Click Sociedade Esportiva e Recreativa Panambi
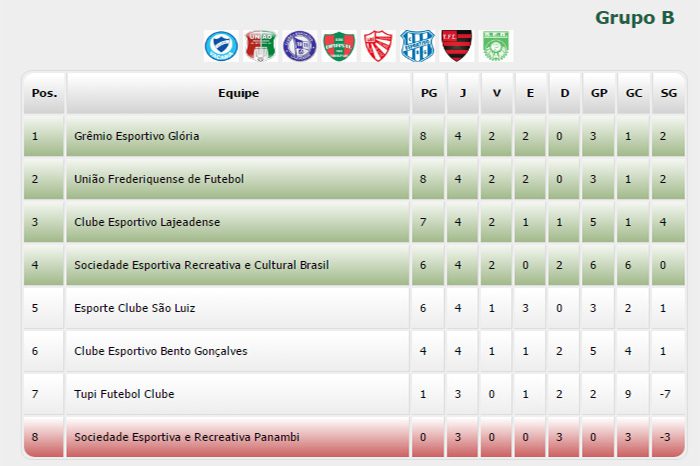This screenshot has height=466, width=700. (187, 437)
